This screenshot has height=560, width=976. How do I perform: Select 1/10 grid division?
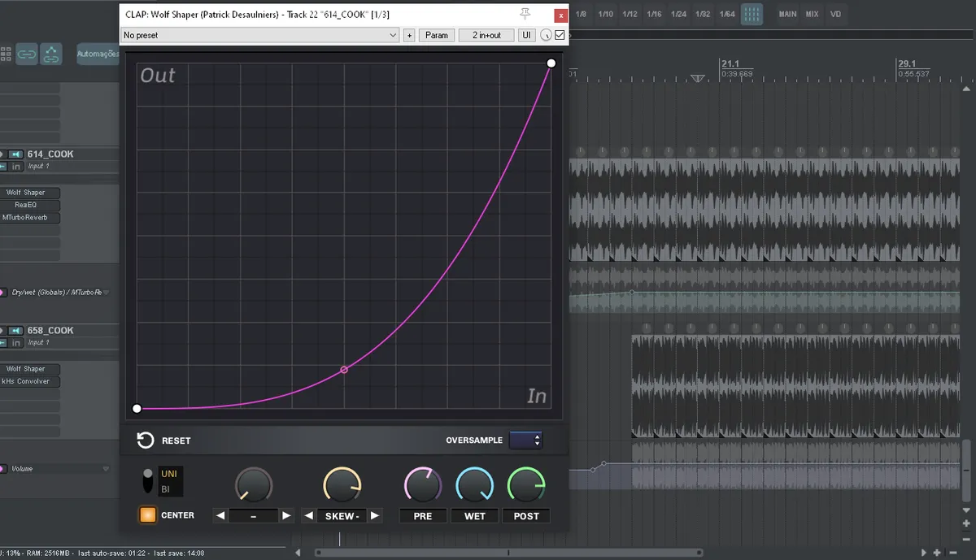605,14
